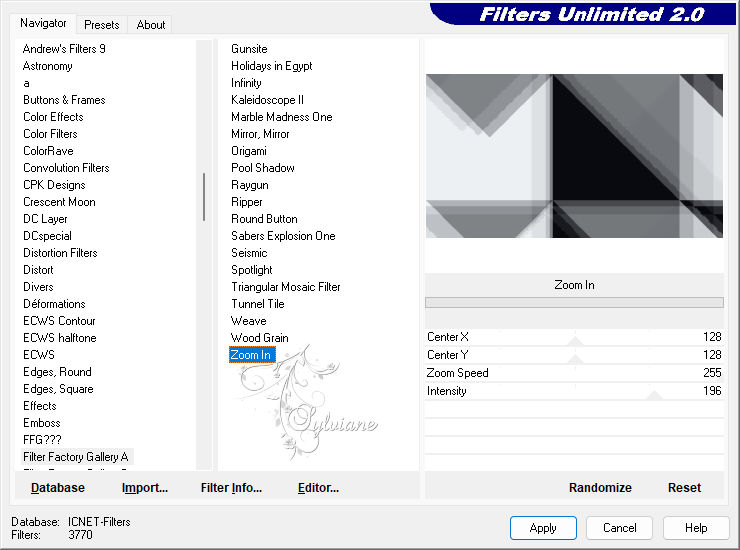
Task: Switch to the Navigator tab
Action: click(43, 23)
